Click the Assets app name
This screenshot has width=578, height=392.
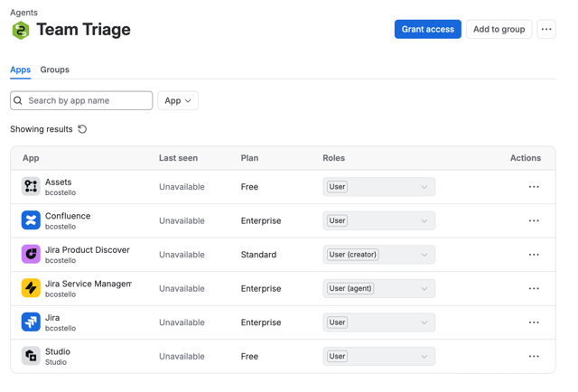pyautogui.click(x=58, y=182)
